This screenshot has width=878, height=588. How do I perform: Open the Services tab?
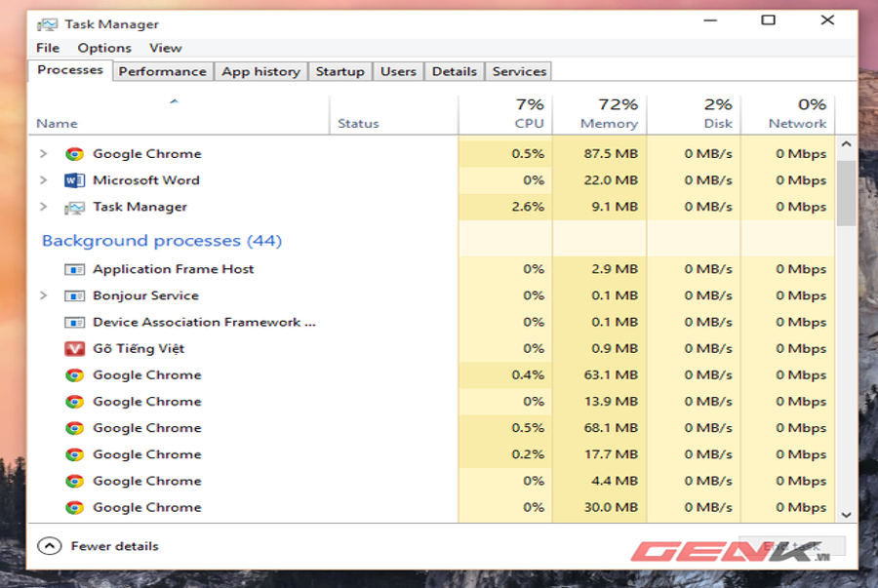click(519, 71)
